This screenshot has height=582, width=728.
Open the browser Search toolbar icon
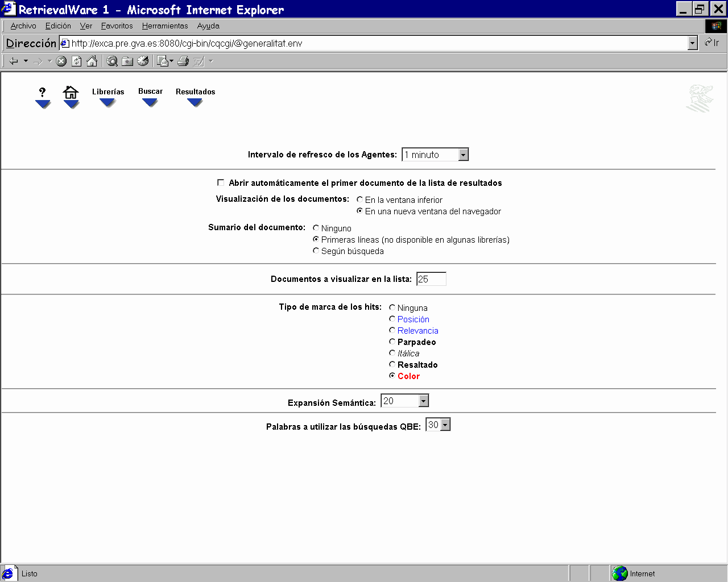coord(112,61)
